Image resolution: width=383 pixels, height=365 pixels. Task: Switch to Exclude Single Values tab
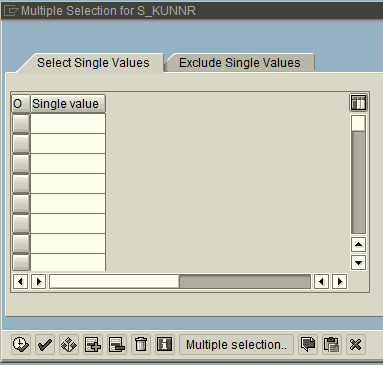(240, 63)
